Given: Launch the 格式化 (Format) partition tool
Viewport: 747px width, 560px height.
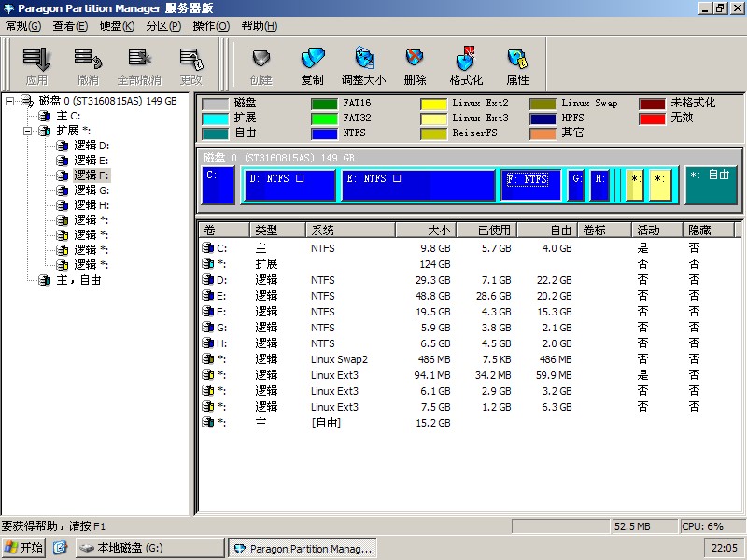Looking at the screenshot, I should [x=466, y=58].
